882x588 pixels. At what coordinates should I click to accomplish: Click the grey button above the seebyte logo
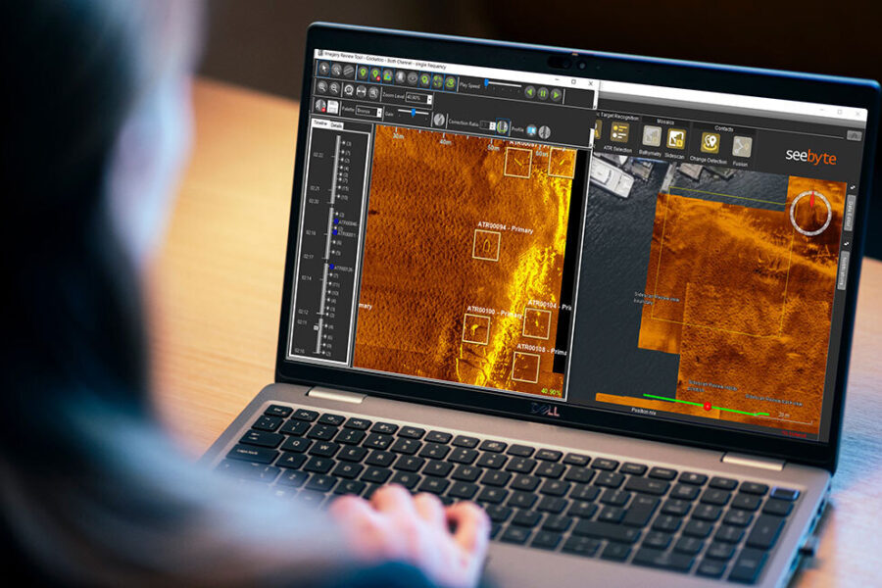click(855, 135)
